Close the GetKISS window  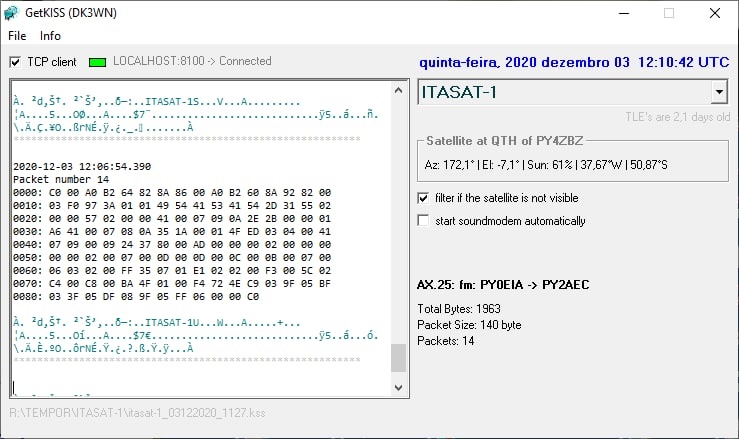714,13
